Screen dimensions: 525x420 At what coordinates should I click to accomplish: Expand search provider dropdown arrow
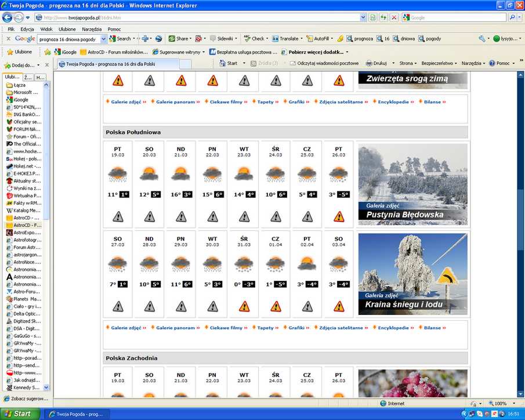click(520, 17)
